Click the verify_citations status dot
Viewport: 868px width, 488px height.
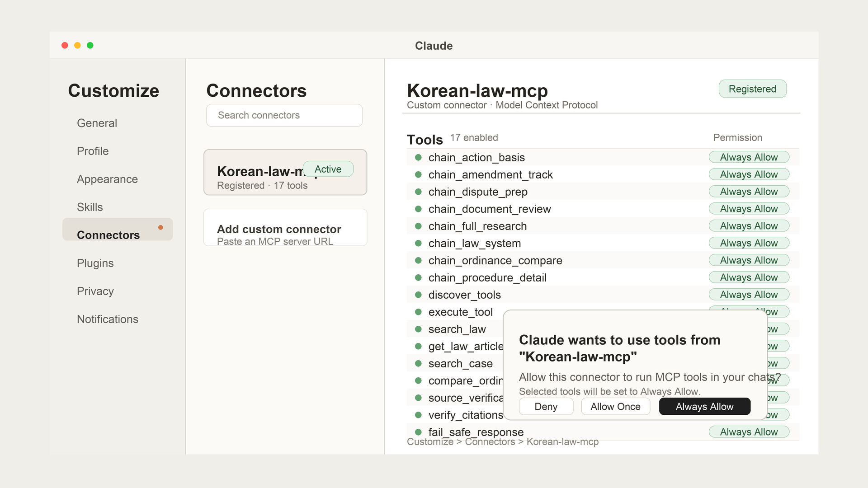pos(419,415)
